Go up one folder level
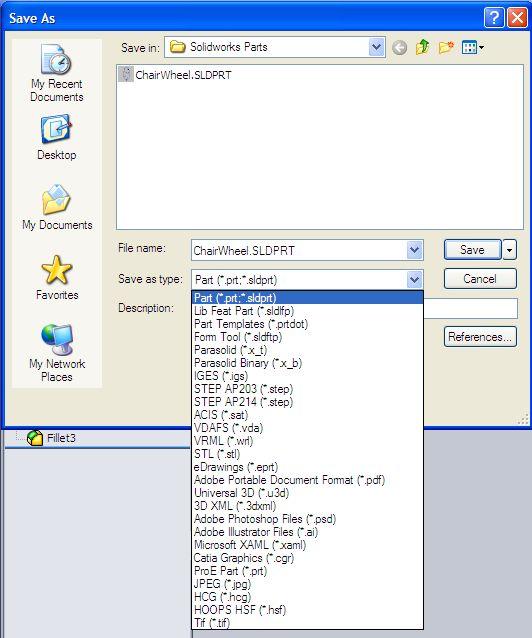The image size is (532, 638). click(423, 47)
